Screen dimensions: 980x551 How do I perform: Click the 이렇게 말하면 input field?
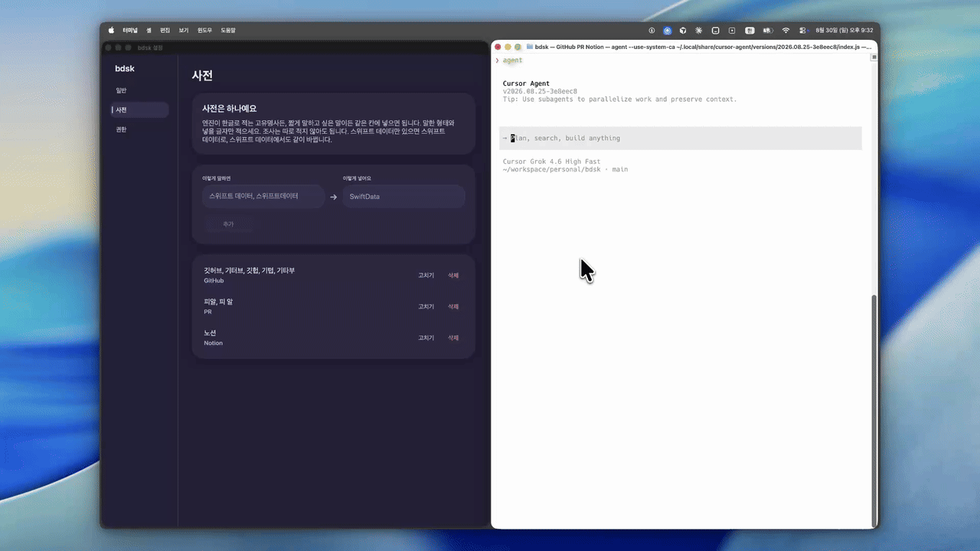pos(263,197)
